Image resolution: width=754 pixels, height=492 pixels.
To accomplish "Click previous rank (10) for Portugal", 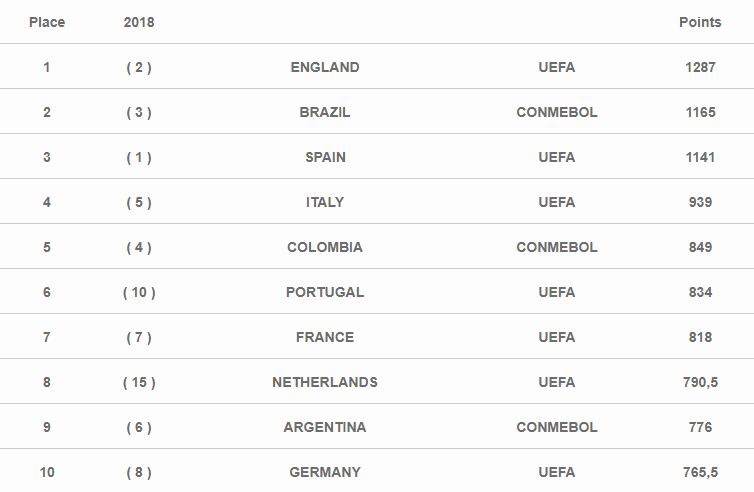I will (139, 292).
